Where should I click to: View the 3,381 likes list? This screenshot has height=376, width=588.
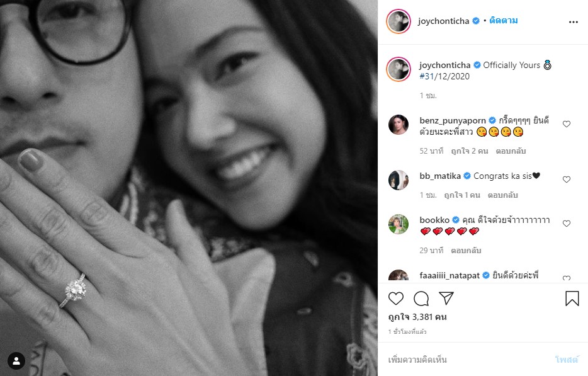417,317
